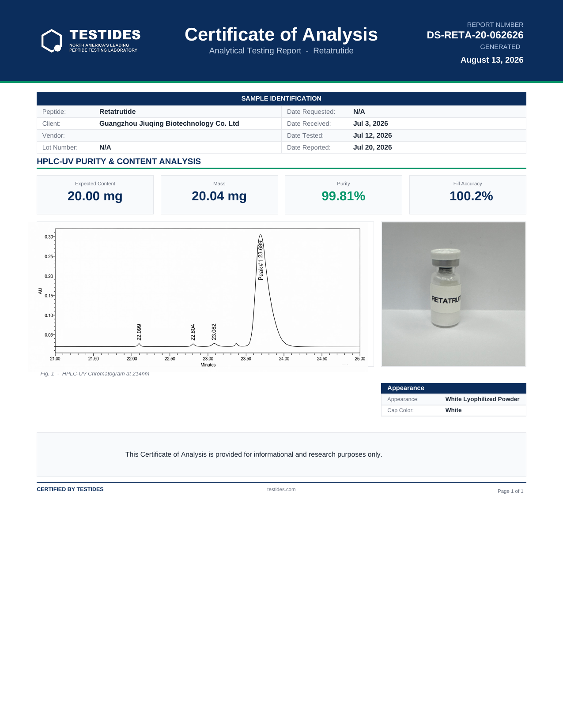The image size is (563, 728).
Task: Click the Page 1 of 1 indicator
Action: point(510,491)
